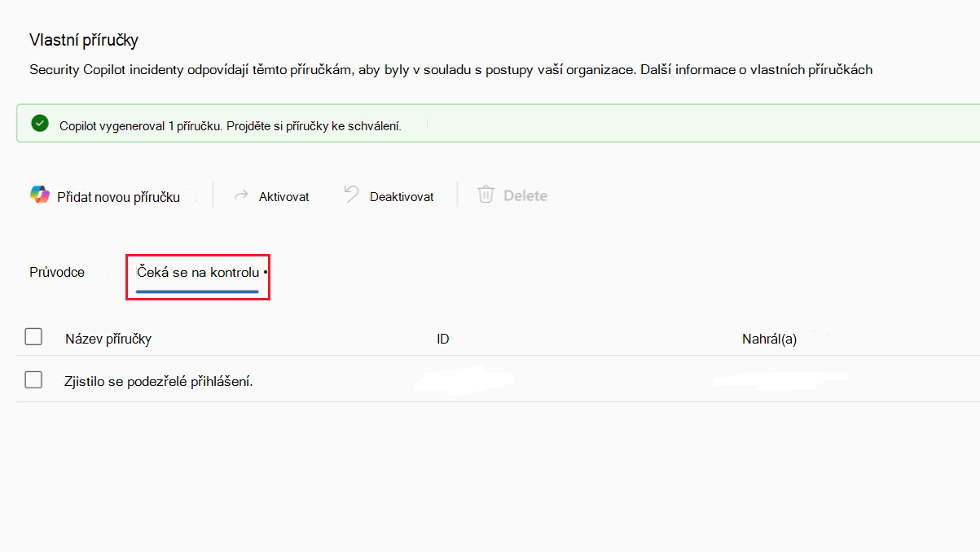Click the Nahrál(a) column header
Image resolution: width=980 pixels, height=552 pixels.
tap(769, 340)
